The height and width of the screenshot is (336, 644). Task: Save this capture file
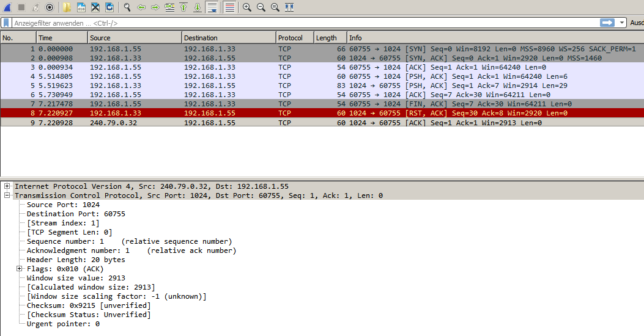pos(81,7)
